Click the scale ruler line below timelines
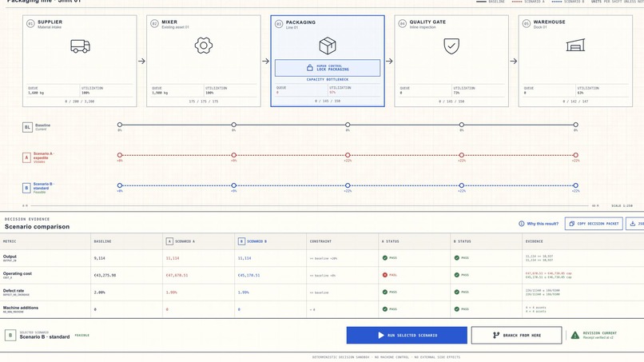 (x=310, y=205)
